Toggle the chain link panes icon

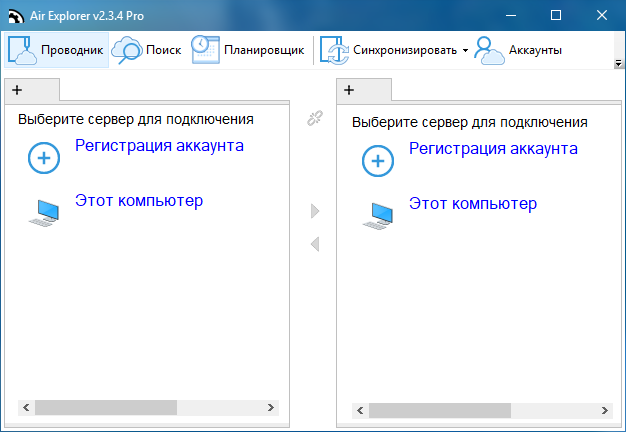point(315,118)
